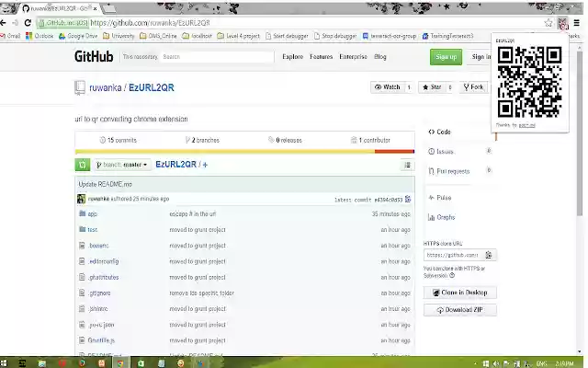
Task: Click the Sign in button
Action: click(x=481, y=57)
